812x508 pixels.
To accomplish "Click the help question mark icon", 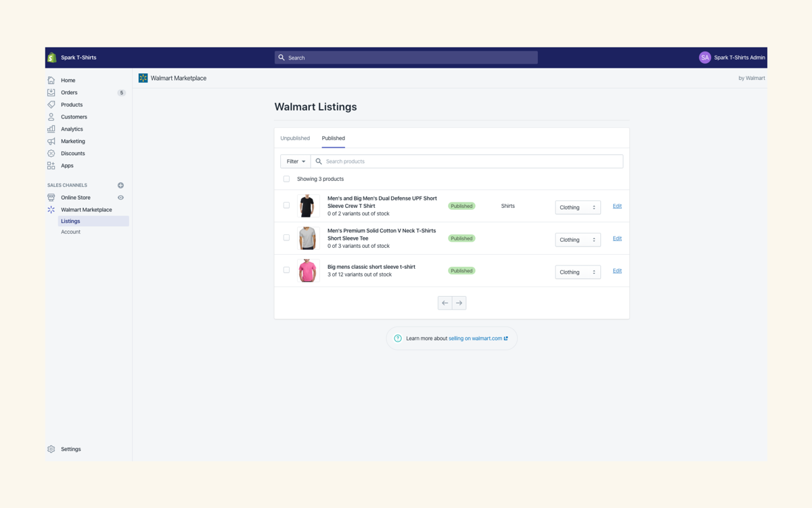I will 398,338.
